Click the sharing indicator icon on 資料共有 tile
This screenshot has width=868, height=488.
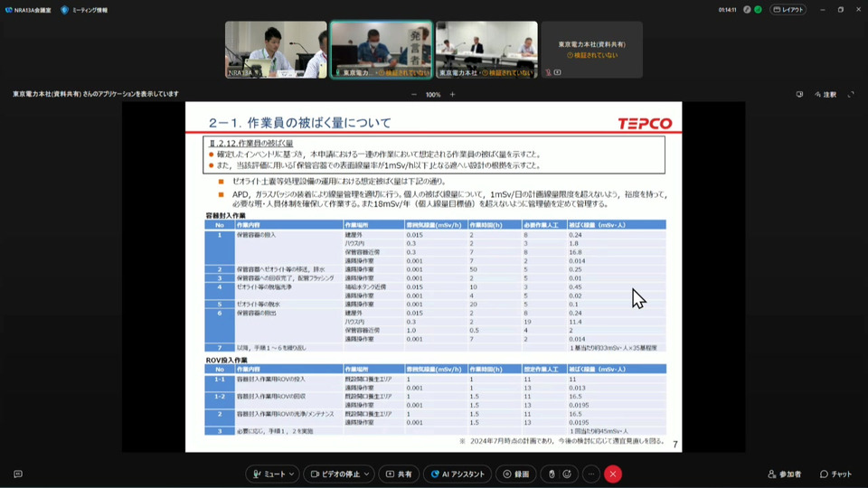coord(558,72)
